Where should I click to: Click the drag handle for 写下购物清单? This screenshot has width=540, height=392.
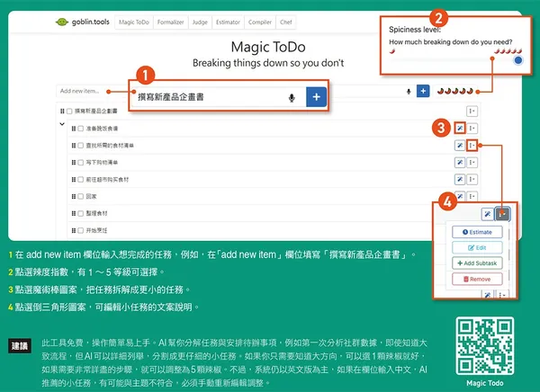click(74, 162)
